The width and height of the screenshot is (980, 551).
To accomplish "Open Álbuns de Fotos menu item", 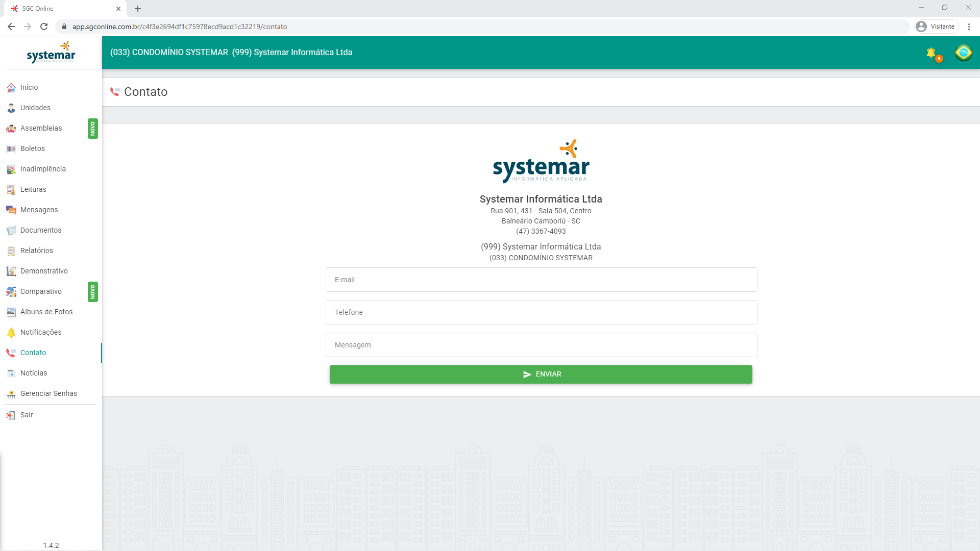I will 46,312.
